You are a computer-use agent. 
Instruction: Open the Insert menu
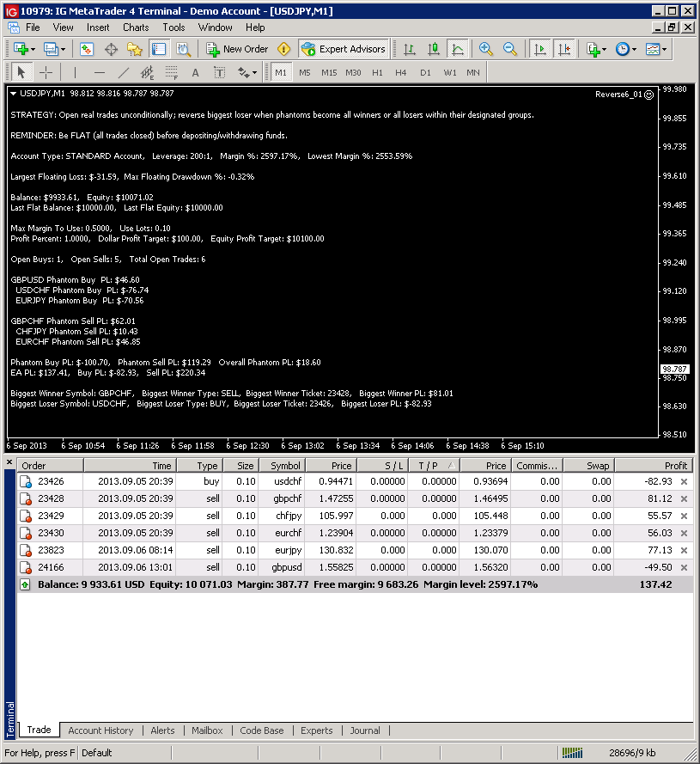(98, 28)
